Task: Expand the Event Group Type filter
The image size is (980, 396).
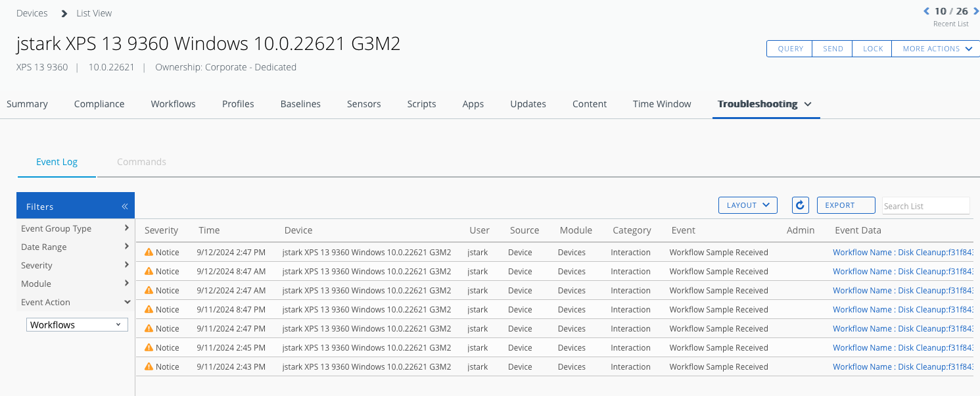Action: (76, 228)
